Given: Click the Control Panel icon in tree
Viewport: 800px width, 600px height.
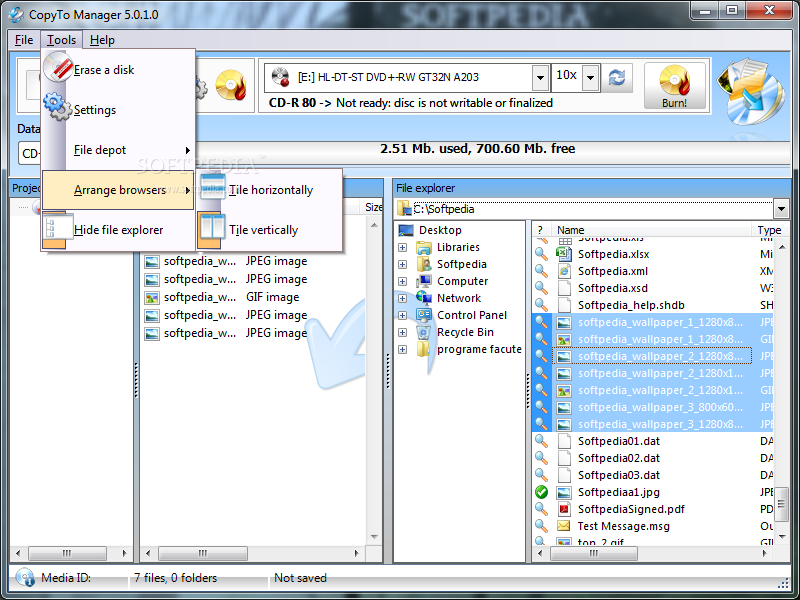Looking at the screenshot, I should pos(424,315).
